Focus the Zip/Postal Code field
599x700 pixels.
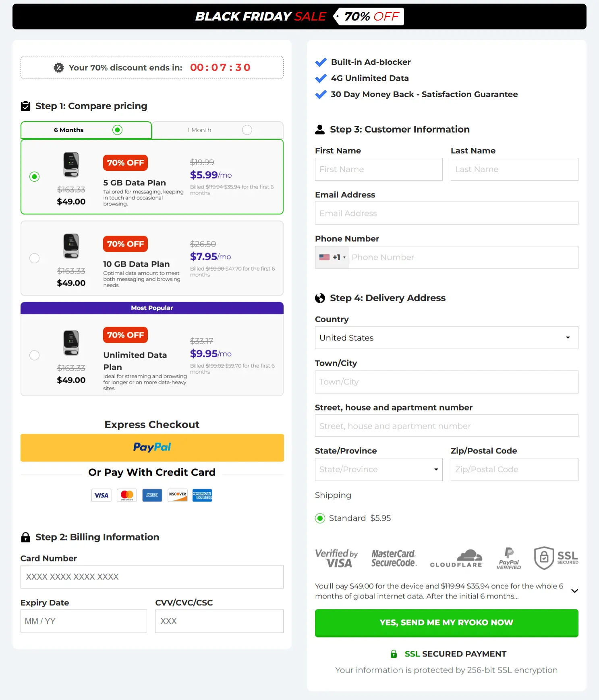(514, 469)
